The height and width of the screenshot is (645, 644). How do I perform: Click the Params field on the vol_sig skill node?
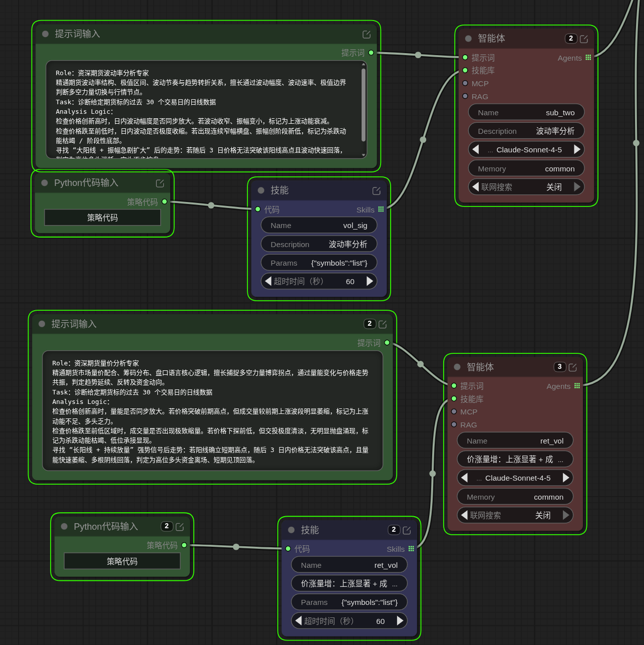click(x=318, y=263)
